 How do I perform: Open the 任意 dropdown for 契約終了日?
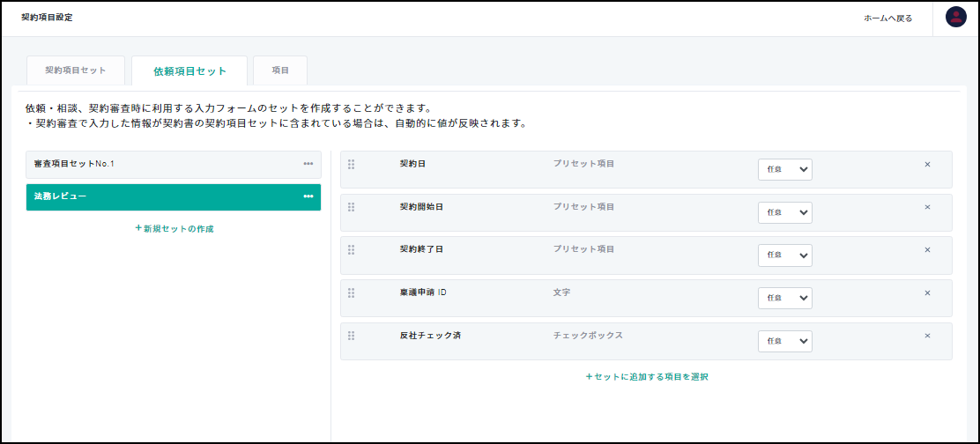pyautogui.click(x=785, y=255)
